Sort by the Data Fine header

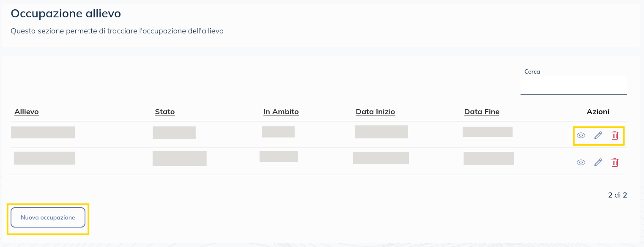[x=482, y=112]
